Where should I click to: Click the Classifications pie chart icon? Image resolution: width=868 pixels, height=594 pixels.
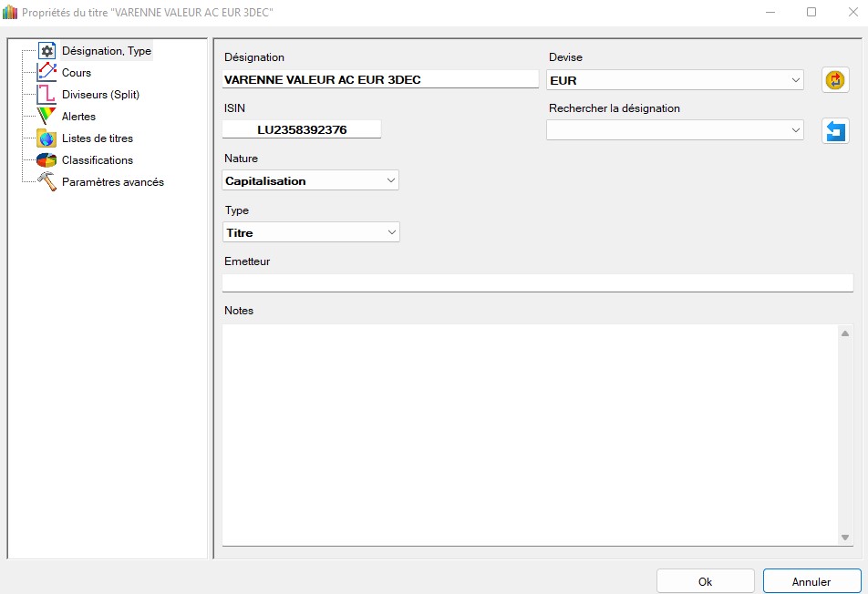coord(46,160)
